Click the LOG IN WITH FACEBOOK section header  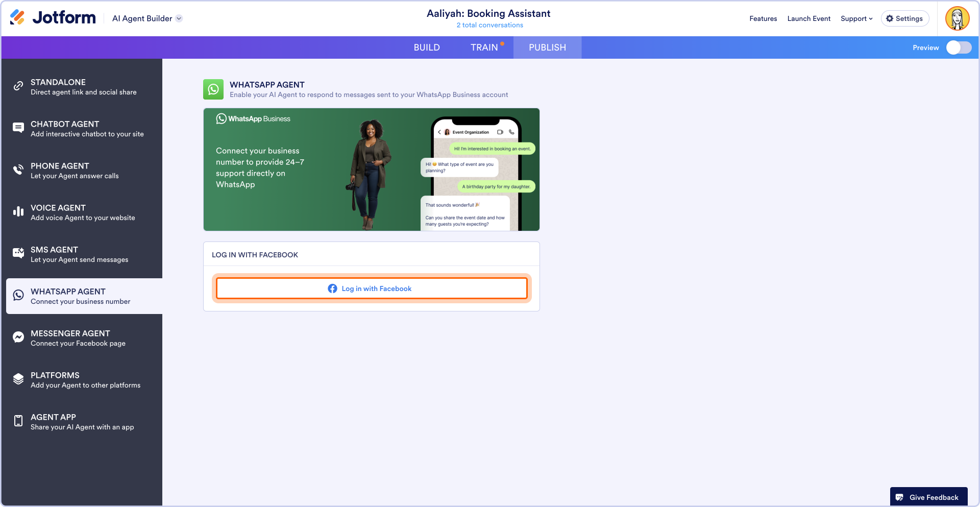pyautogui.click(x=255, y=255)
